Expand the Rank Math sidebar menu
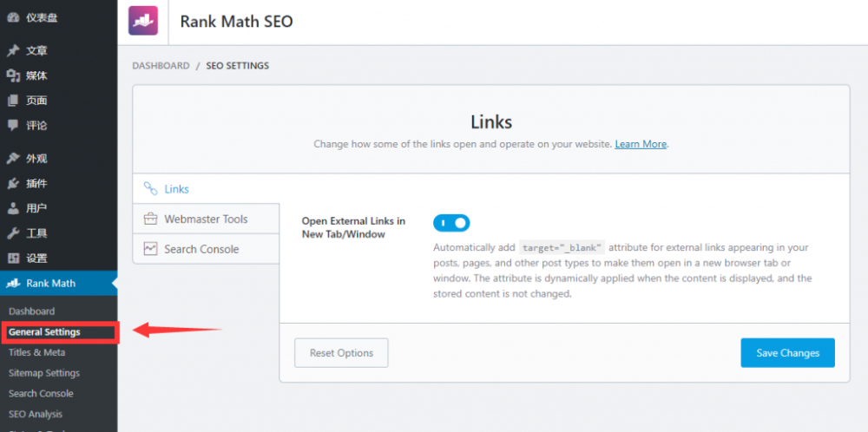The image size is (868, 432). [x=50, y=283]
